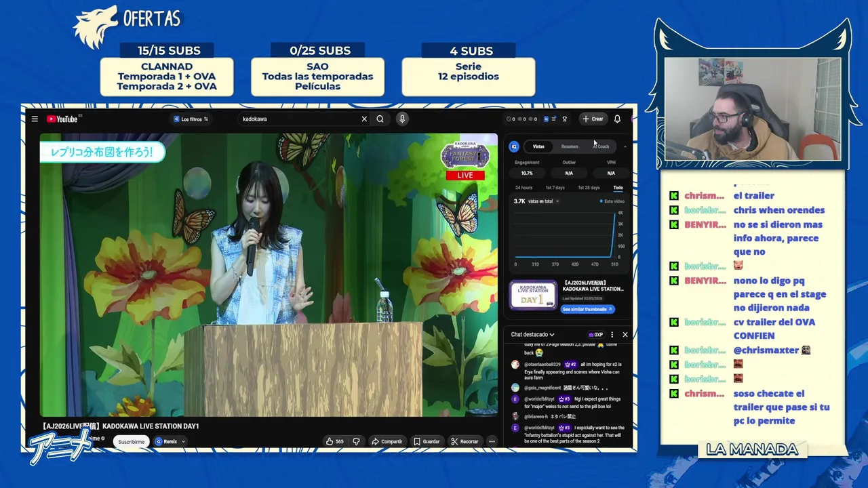Switch to the Vistas tab
This screenshot has height=488, width=868.
tap(538, 146)
